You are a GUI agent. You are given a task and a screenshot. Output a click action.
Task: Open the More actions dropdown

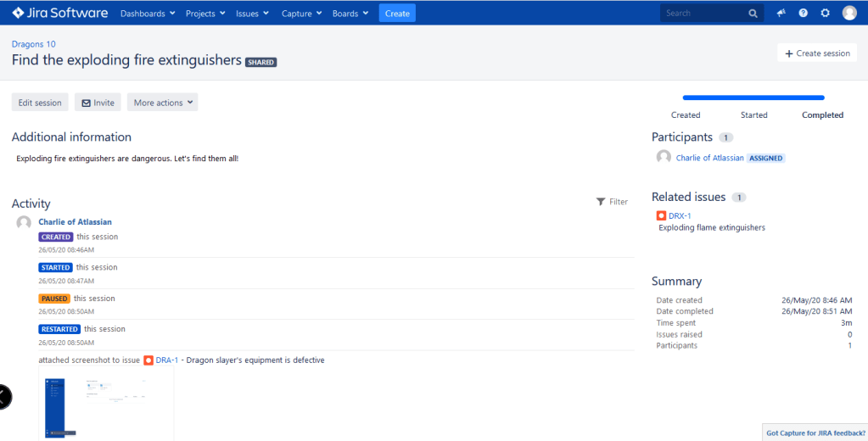[x=163, y=103]
